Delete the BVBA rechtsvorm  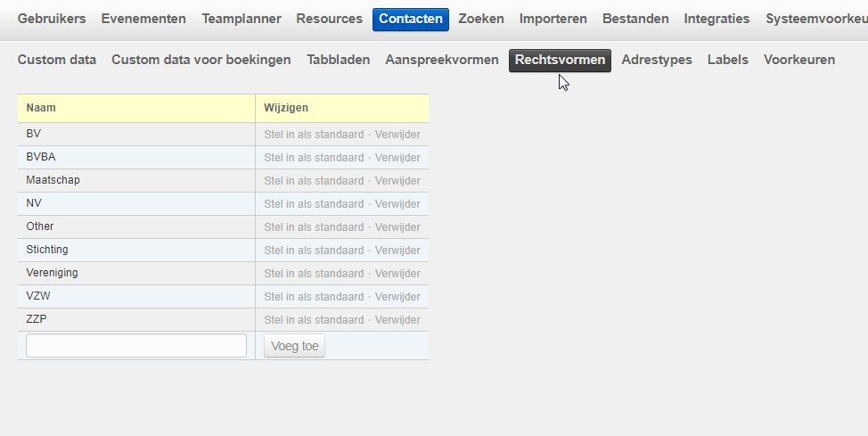[x=397, y=158]
